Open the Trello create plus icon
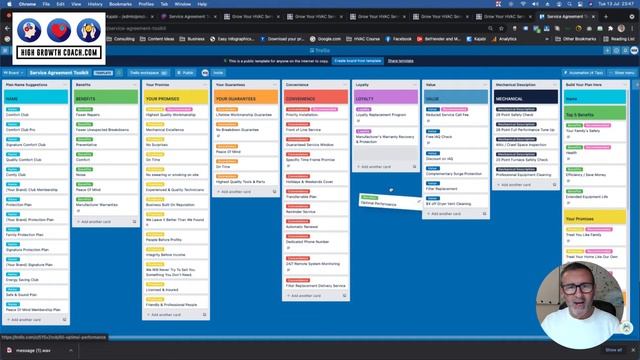 click(607, 51)
